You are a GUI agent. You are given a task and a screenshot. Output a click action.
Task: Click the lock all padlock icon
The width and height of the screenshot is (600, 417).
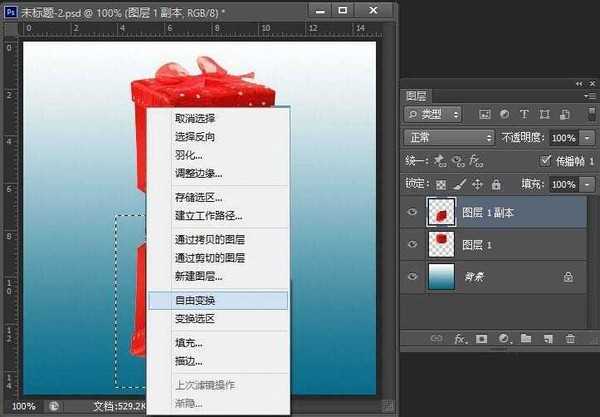tap(496, 184)
